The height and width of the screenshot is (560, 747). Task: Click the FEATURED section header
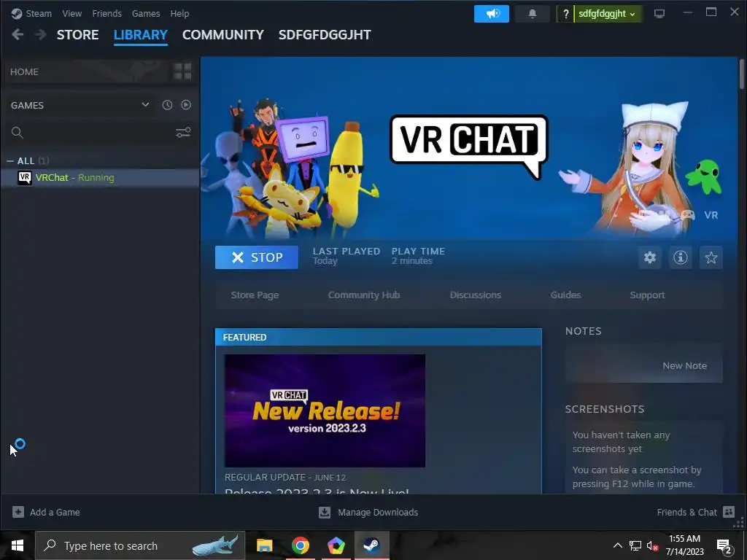[x=379, y=337]
